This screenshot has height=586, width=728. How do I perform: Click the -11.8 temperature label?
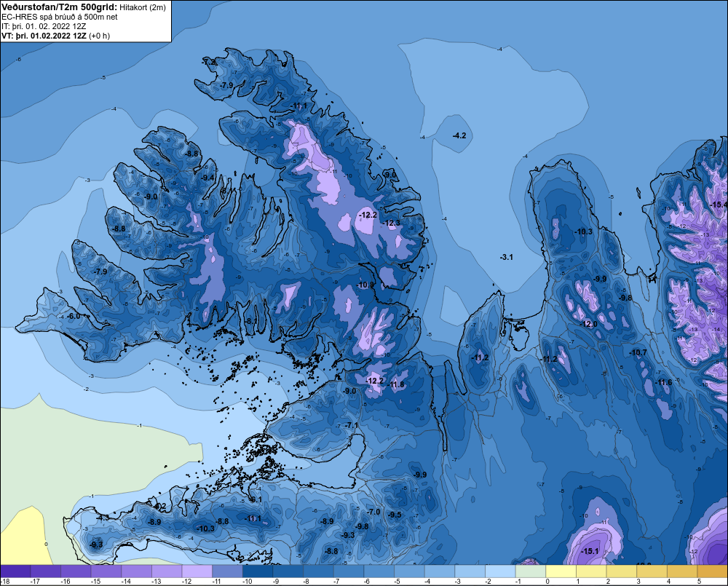click(x=396, y=384)
